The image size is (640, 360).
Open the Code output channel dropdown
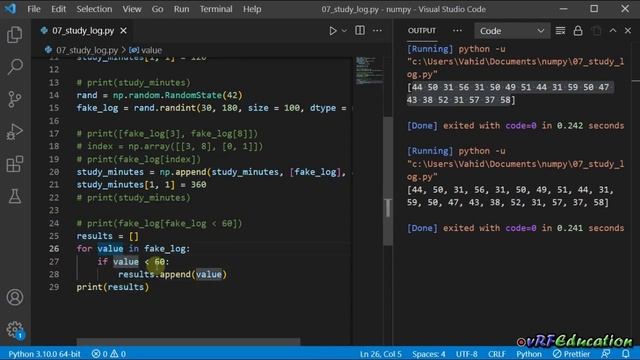[512, 31]
